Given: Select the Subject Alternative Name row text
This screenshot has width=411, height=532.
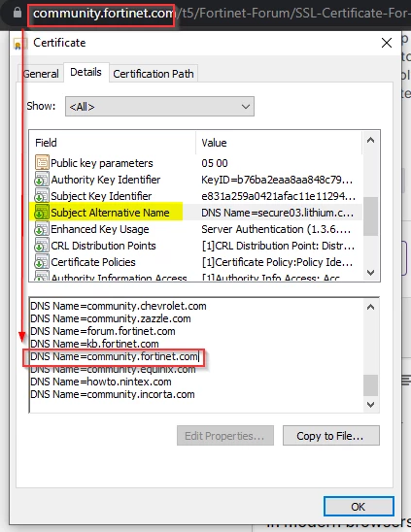Looking at the screenshot, I should (x=110, y=213).
